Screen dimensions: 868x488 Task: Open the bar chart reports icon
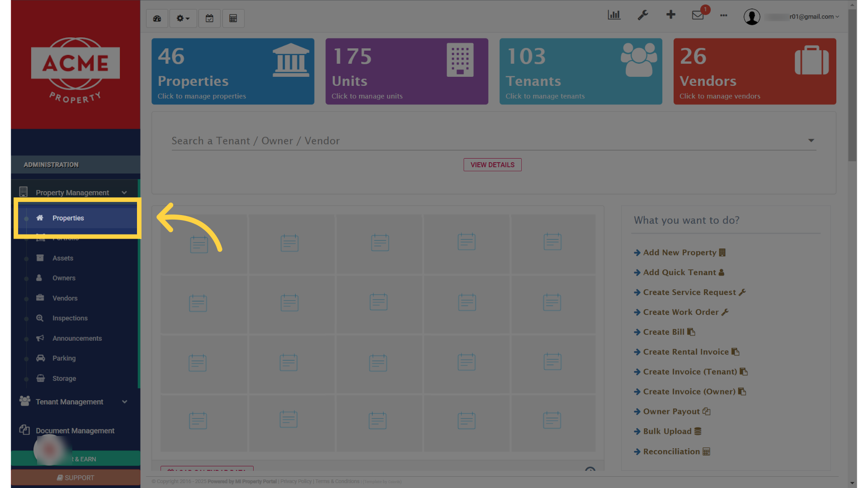(614, 15)
